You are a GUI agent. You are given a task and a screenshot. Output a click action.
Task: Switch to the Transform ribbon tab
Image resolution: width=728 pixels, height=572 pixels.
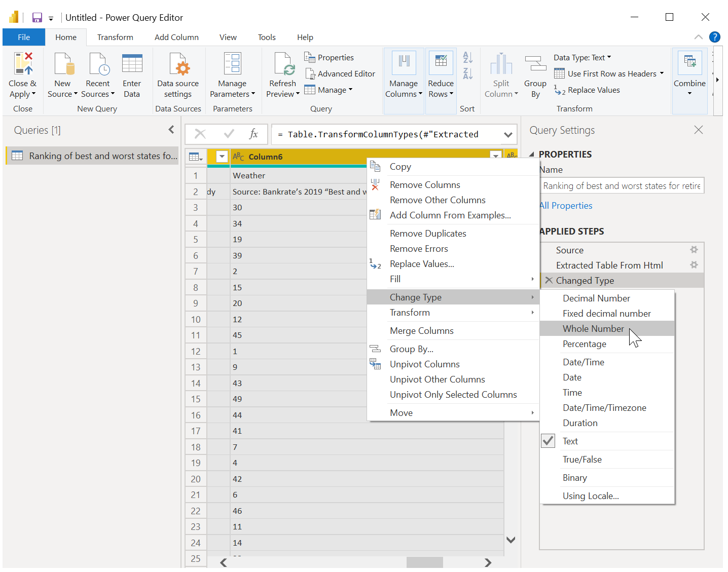(115, 37)
